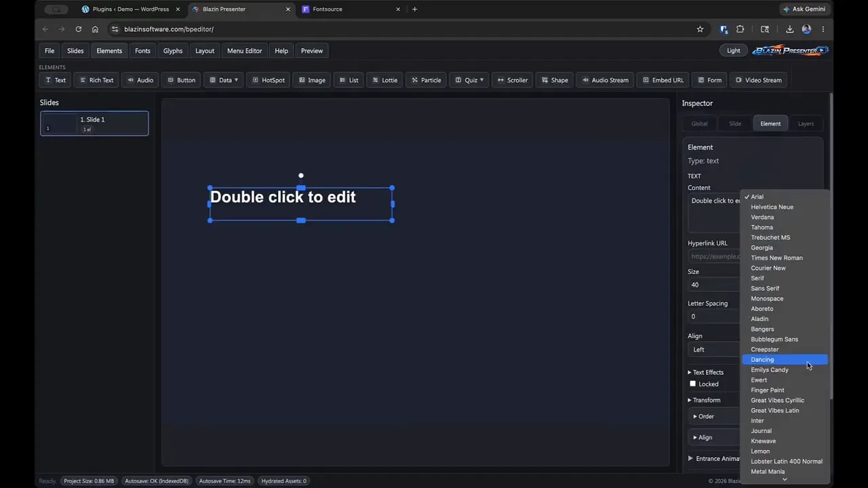Insert a Lottie animation element
868x488 pixels.
click(x=384, y=80)
